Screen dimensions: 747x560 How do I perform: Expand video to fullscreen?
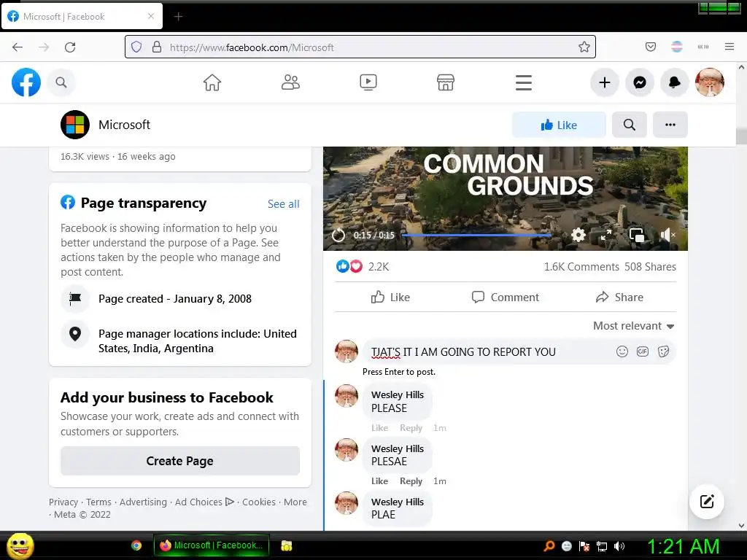(606, 235)
